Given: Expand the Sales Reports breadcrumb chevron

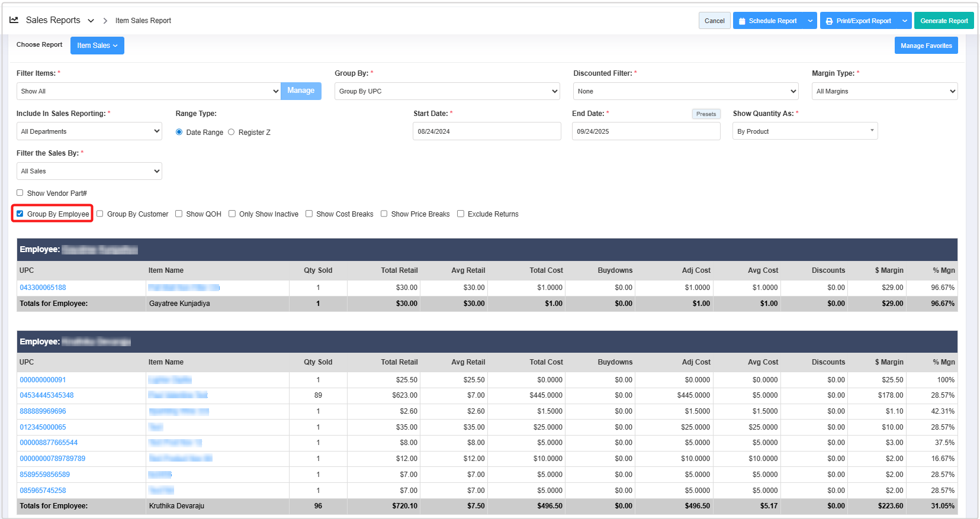Looking at the screenshot, I should point(91,21).
